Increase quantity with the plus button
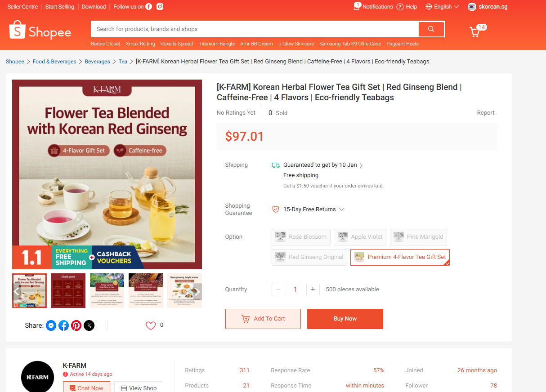The width and height of the screenshot is (546, 392). (313, 290)
